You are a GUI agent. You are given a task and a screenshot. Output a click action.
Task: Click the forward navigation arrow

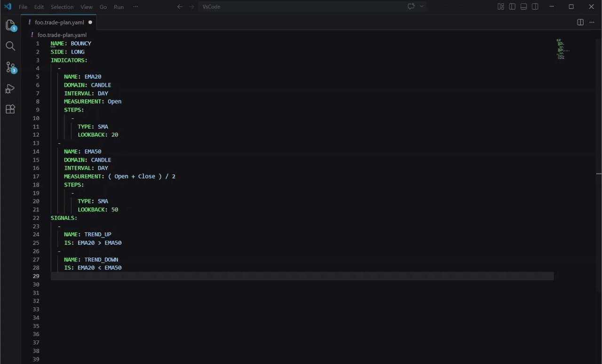click(191, 7)
